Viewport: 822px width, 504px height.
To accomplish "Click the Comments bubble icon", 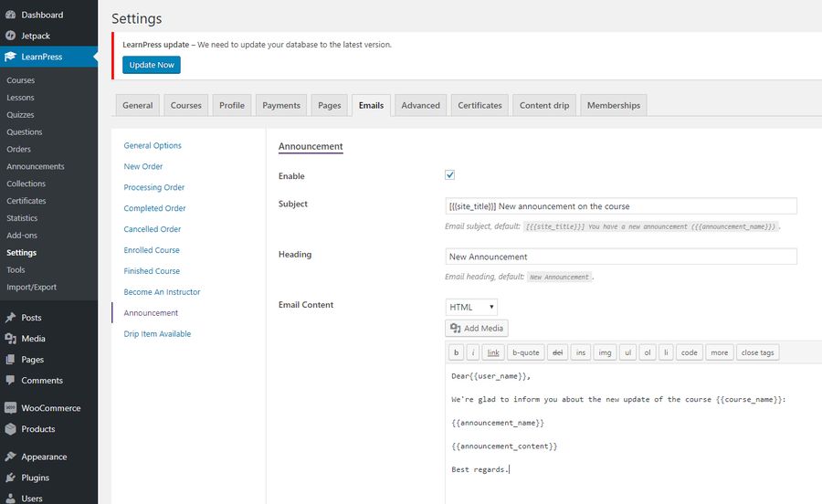I will 10,381.
